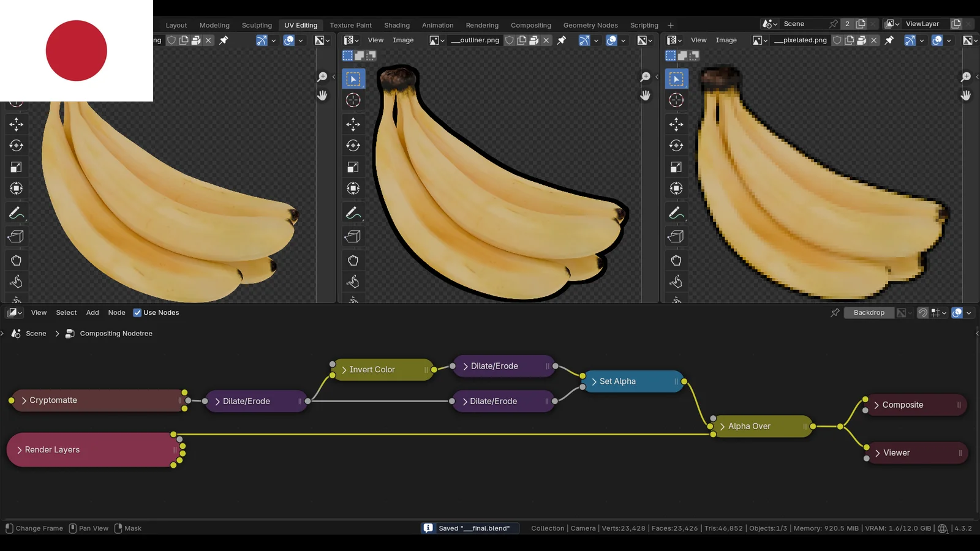Unlink the outliner.png image with the X button

[546, 40]
